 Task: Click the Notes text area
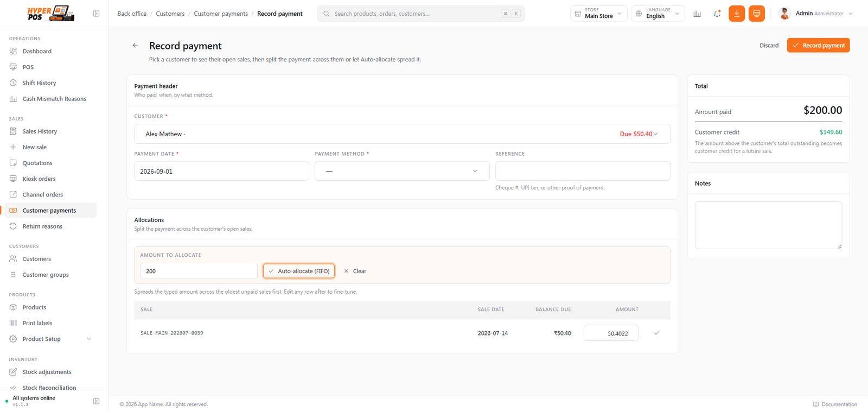(x=768, y=225)
